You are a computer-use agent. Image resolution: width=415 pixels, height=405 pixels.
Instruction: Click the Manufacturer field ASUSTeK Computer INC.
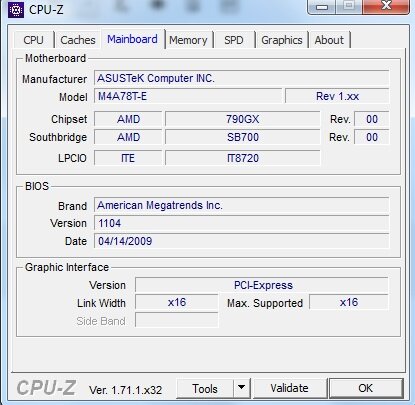pyautogui.click(x=242, y=78)
